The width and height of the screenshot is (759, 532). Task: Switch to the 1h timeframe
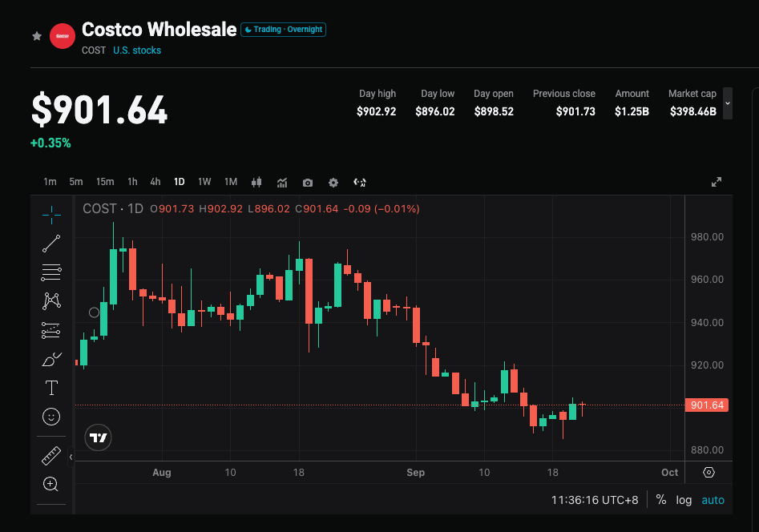pyautogui.click(x=132, y=182)
